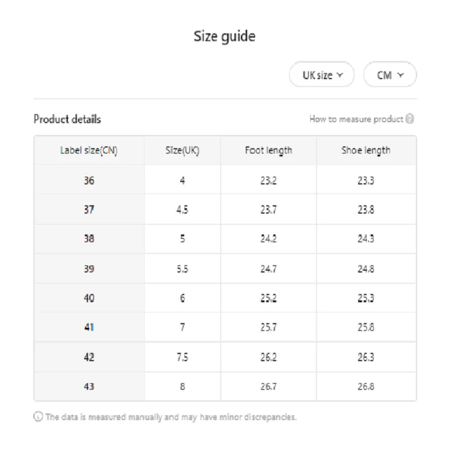Click the Product details heading
The image size is (476, 476).
[x=67, y=119]
